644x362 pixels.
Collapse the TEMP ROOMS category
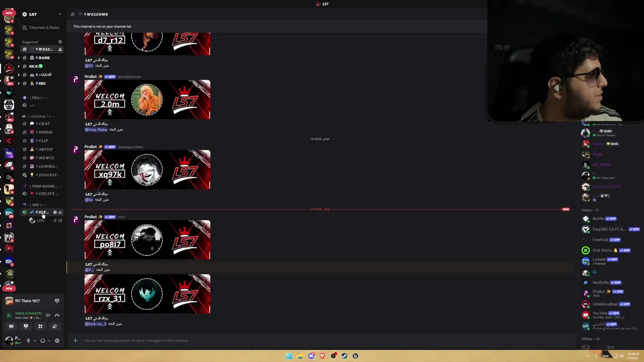[42, 186]
